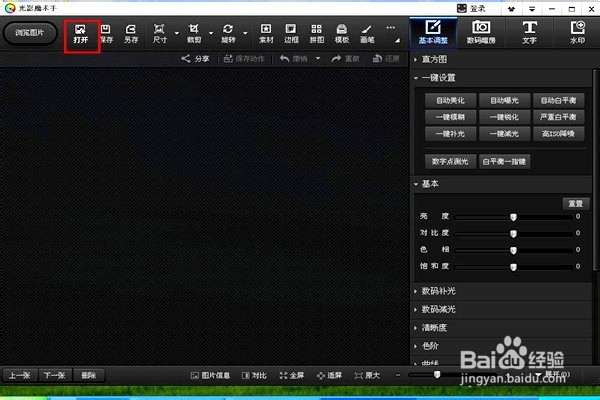Click 一键模糊 button
Image resolution: width=600 pixels, height=400 pixels.
tap(450, 117)
